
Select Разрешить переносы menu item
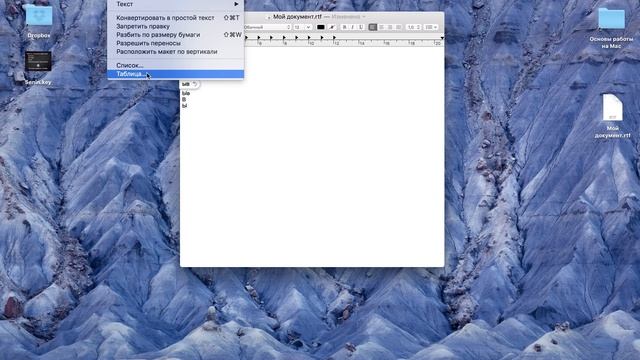[x=176, y=43]
